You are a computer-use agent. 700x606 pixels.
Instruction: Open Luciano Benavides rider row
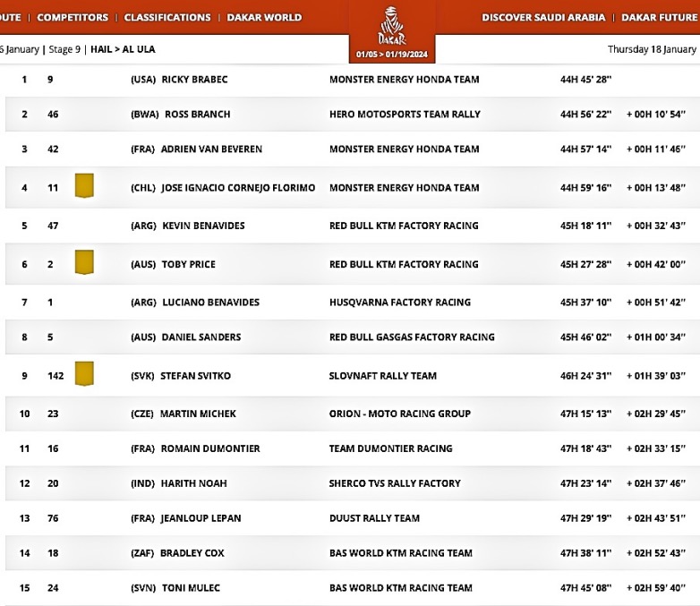point(210,303)
